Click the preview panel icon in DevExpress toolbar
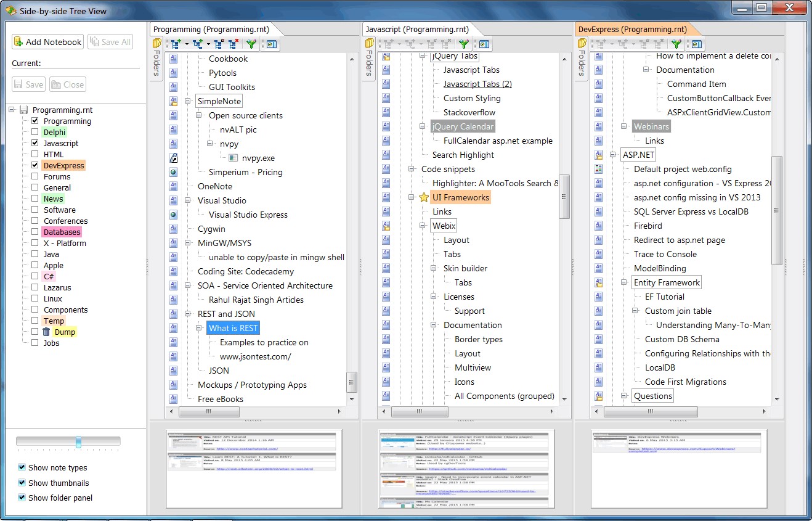The height and width of the screenshot is (521, 812). pyautogui.click(x=696, y=44)
